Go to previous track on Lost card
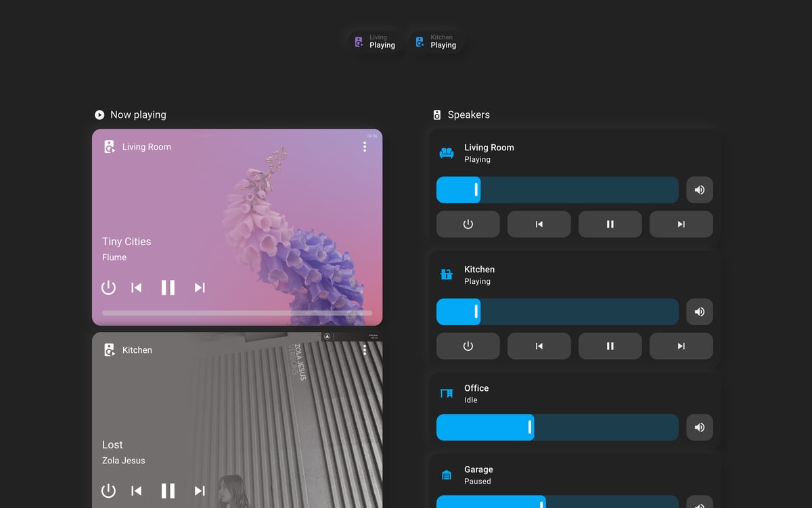The image size is (812, 508). coord(137,491)
